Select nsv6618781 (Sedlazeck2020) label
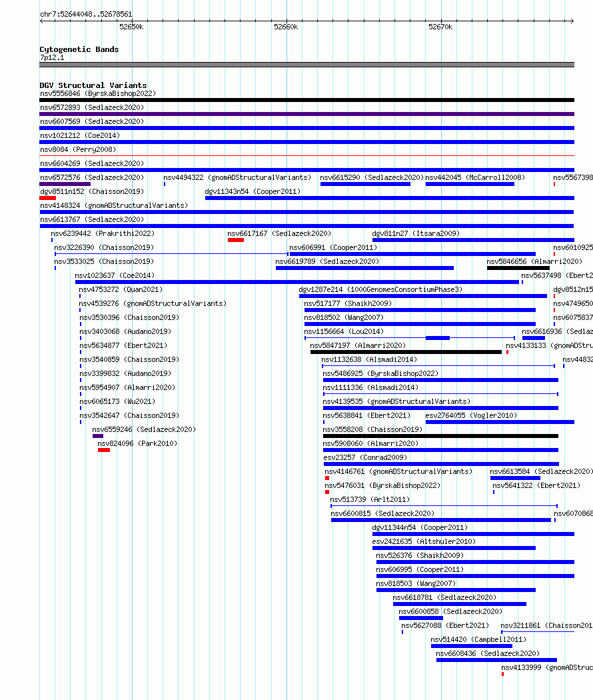Viewport: 593px width, 700px height. pyautogui.click(x=444, y=597)
